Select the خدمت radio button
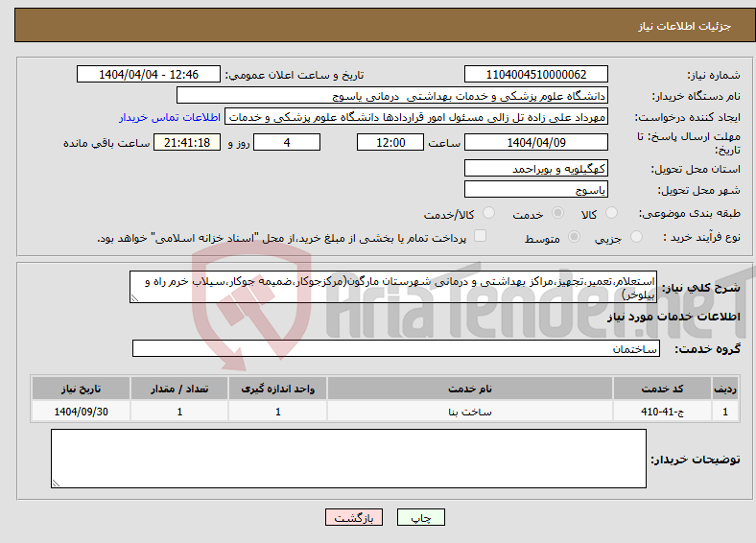 [557, 213]
